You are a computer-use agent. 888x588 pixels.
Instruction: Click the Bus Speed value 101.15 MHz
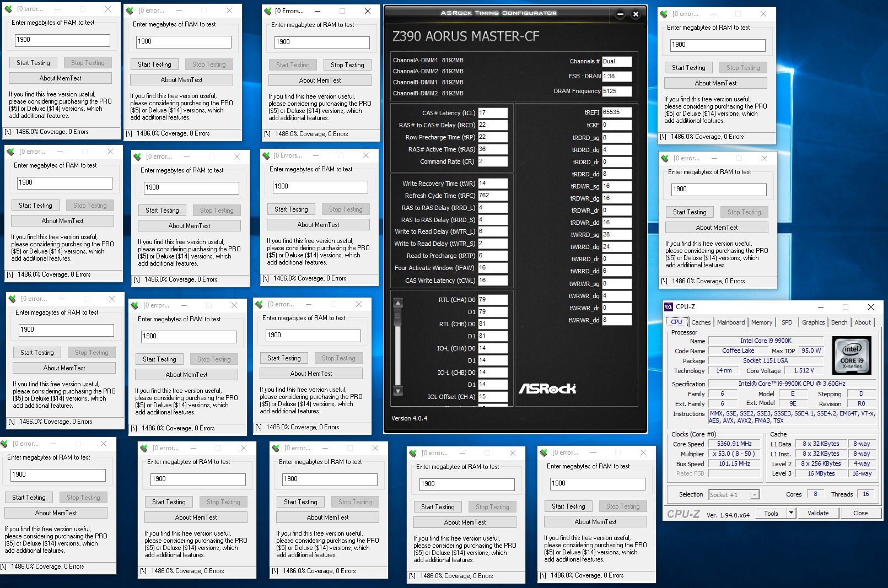[x=734, y=464]
